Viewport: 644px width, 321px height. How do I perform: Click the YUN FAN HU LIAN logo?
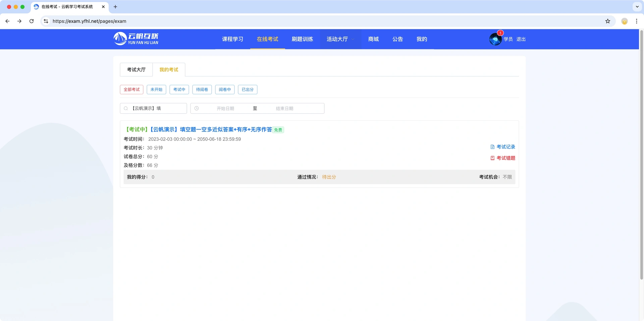pos(136,39)
